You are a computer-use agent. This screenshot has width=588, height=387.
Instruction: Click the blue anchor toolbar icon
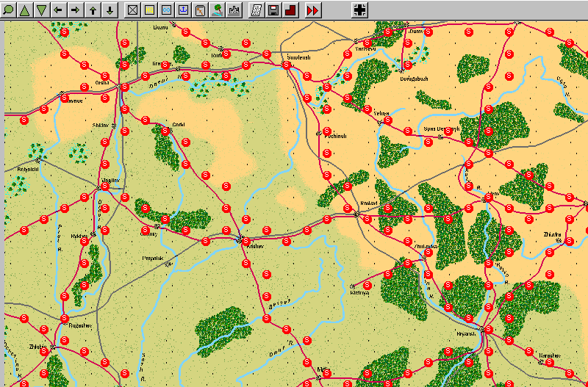click(183, 10)
